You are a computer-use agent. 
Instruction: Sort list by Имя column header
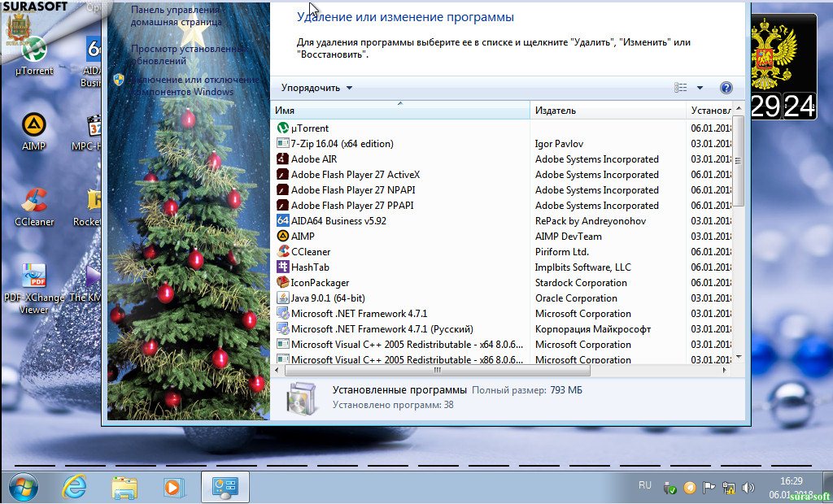pos(400,111)
